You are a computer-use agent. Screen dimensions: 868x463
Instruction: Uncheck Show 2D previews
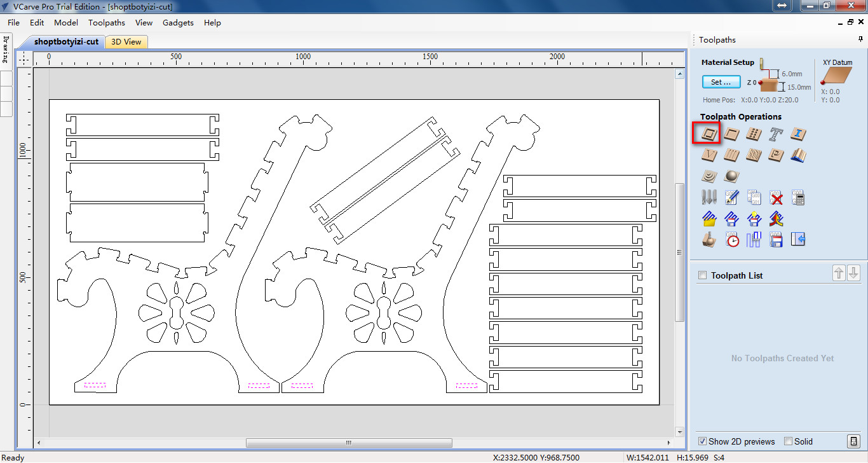702,441
